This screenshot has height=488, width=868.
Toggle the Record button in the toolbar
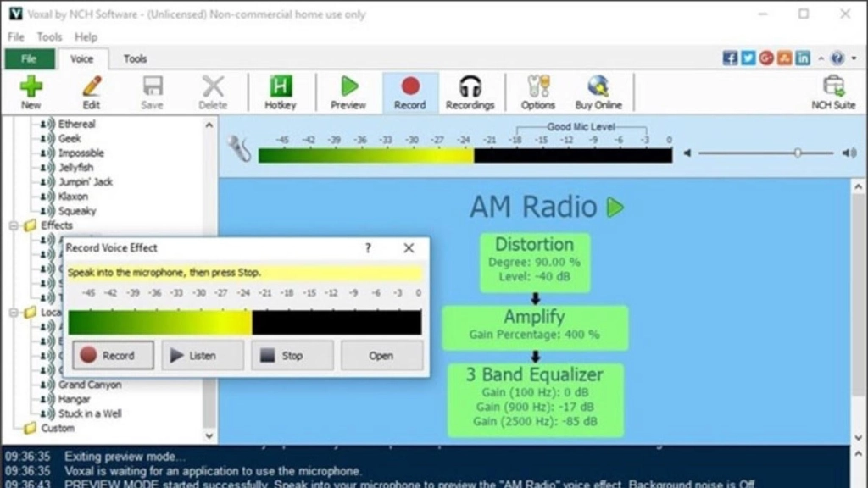pos(409,91)
